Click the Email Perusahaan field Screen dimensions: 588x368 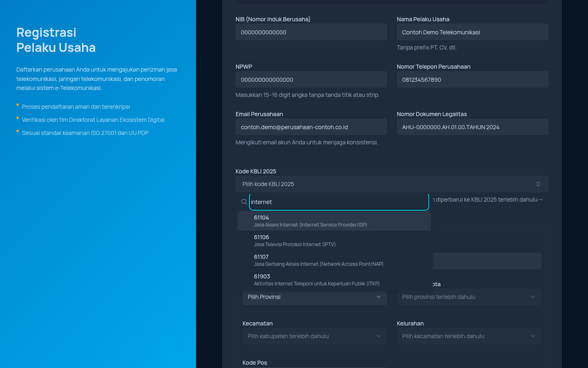(311, 127)
